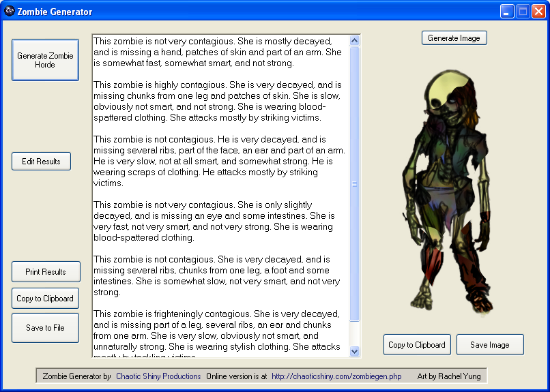Click the scrollbar down arrow in results
The width and height of the screenshot is (550, 392).
coord(355,351)
